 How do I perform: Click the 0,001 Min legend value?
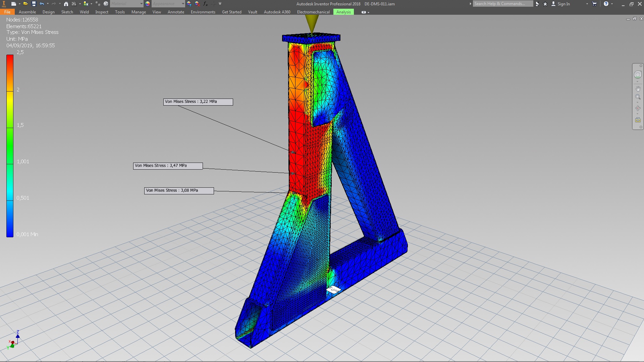[x=27, y=234]
